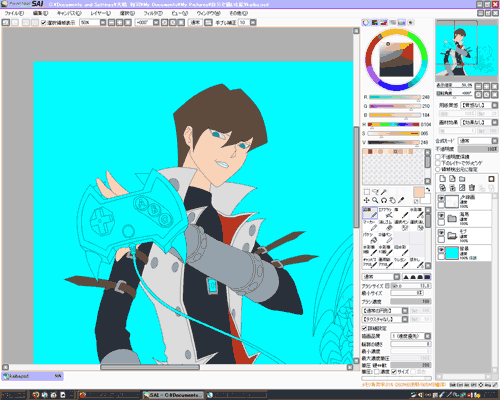
Task: Choose the 2値ペン binary pen tool
Action: (386, 238)
